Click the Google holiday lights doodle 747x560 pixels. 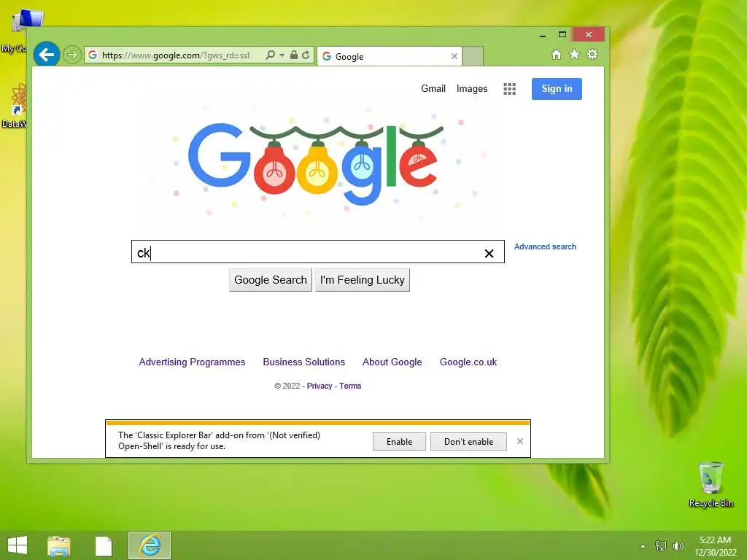[316, 163]
